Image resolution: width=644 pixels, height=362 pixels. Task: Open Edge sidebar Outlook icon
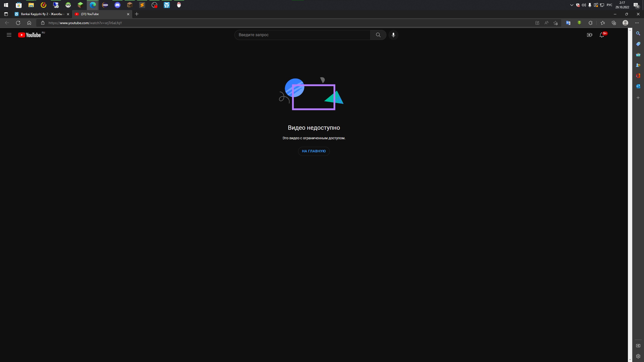pyautogui.click(x=638, y=86)
